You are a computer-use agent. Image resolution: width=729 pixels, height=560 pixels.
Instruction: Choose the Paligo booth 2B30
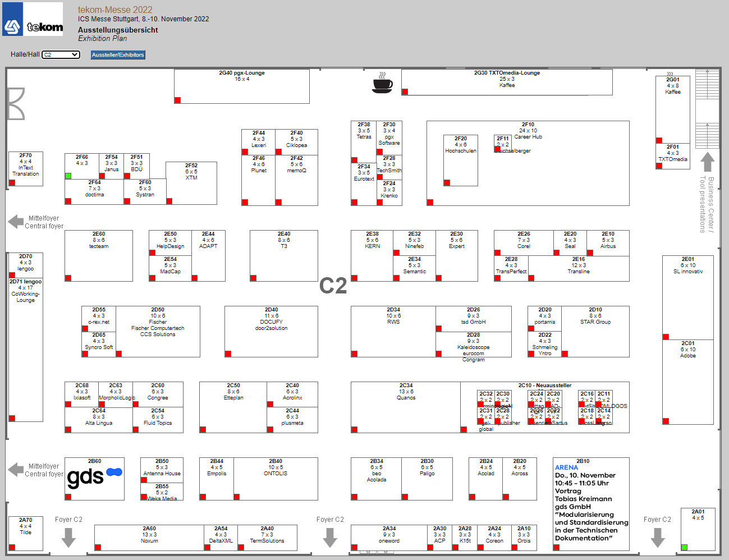click(427, 479)
